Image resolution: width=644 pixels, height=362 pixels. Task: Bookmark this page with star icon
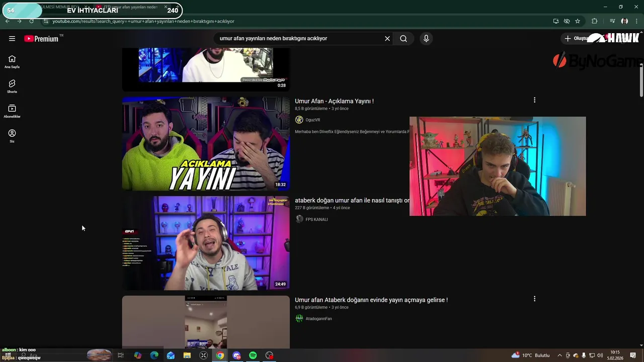578,21
